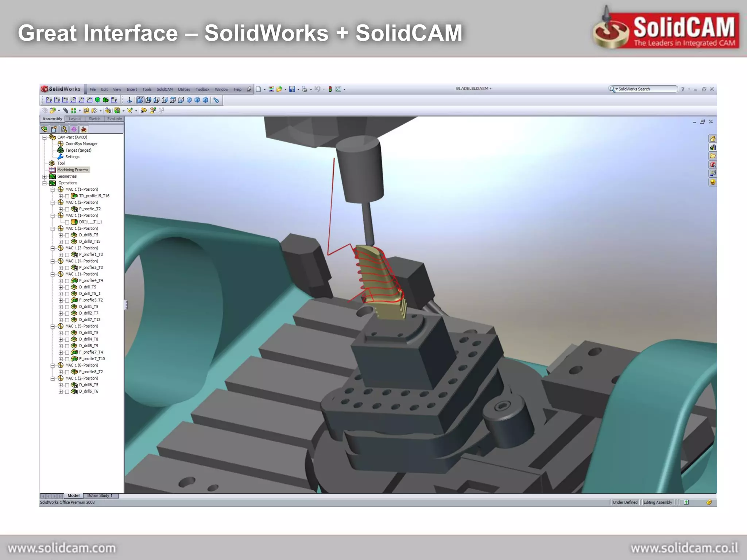Viewport: 747px width, 560px height.
Task: Click the house icon in right task pane
Action: [x=712, y=139]
